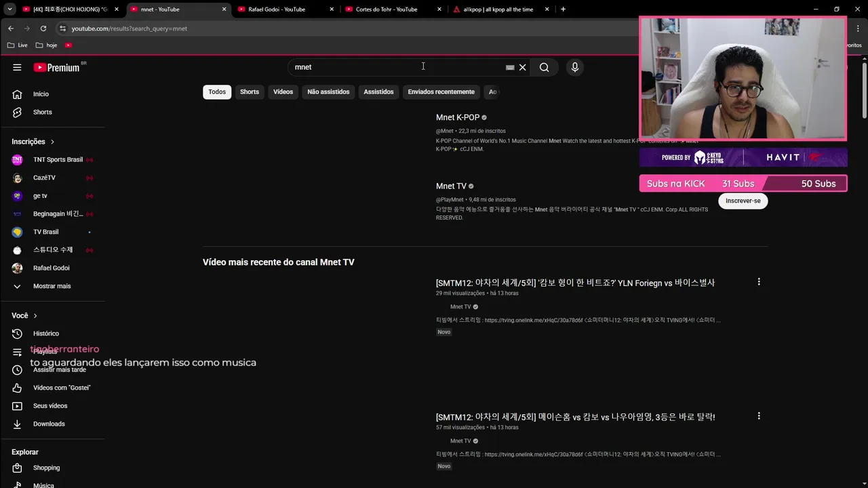
Task: Select Enviados recentemente filter chip
Action: (441, 92)
